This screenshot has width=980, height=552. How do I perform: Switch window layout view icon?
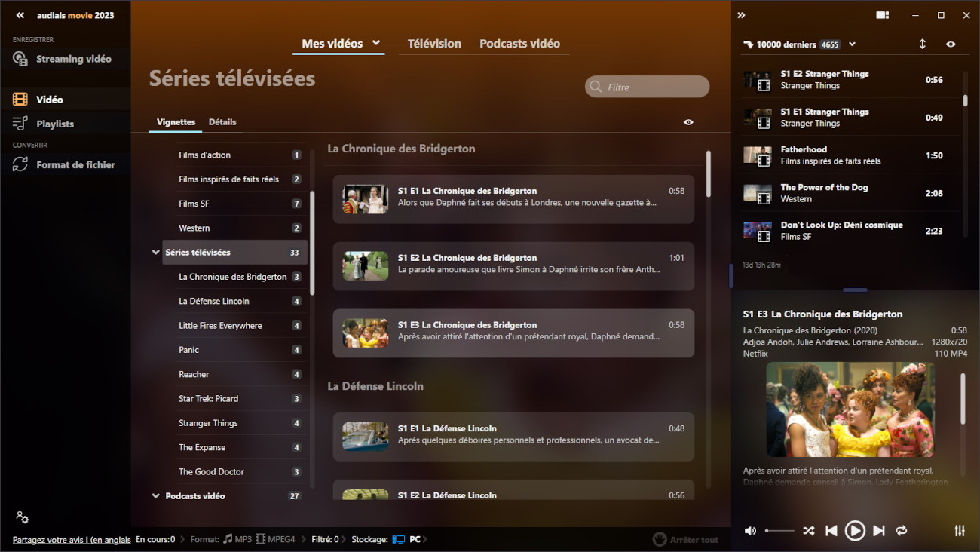(883, 15)
